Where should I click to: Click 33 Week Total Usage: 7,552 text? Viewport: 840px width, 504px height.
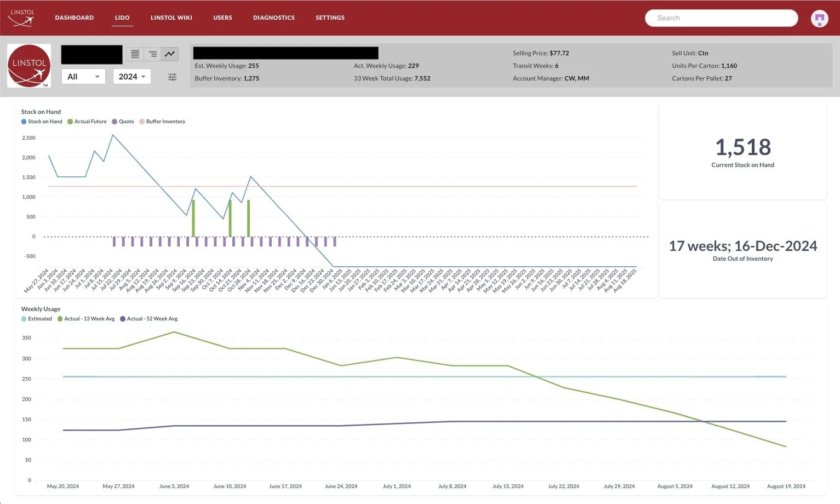pos(392,78)
